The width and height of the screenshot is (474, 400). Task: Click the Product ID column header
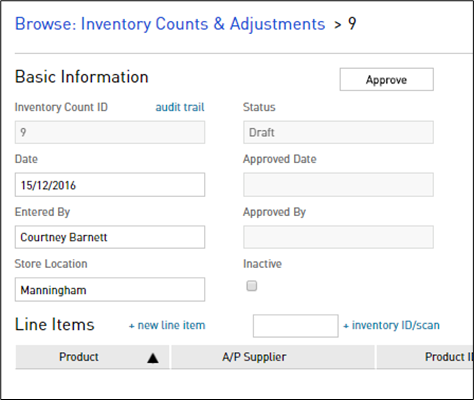coord(425,357)
